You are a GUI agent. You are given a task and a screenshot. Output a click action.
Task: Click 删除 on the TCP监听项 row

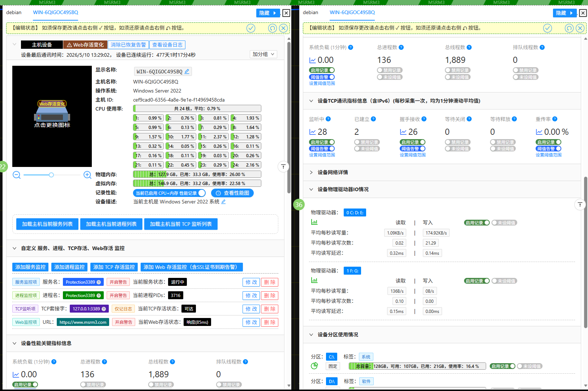(270, 309)
